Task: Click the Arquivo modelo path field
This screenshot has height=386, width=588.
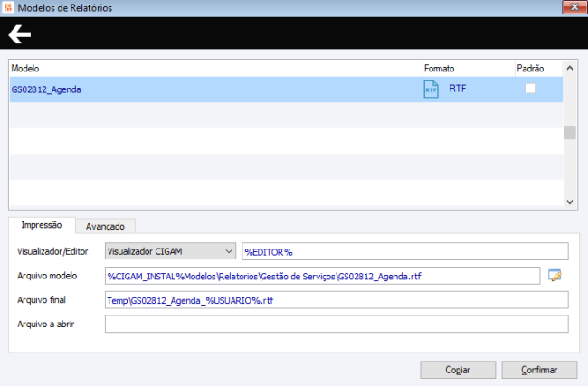Action: [x=323, y=276]
